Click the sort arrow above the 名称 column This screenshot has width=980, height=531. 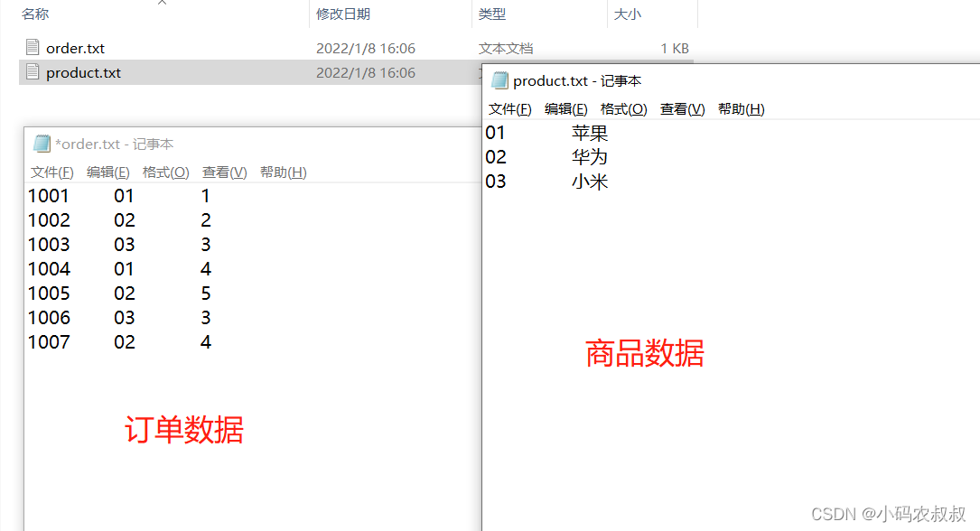click(161, 5)
